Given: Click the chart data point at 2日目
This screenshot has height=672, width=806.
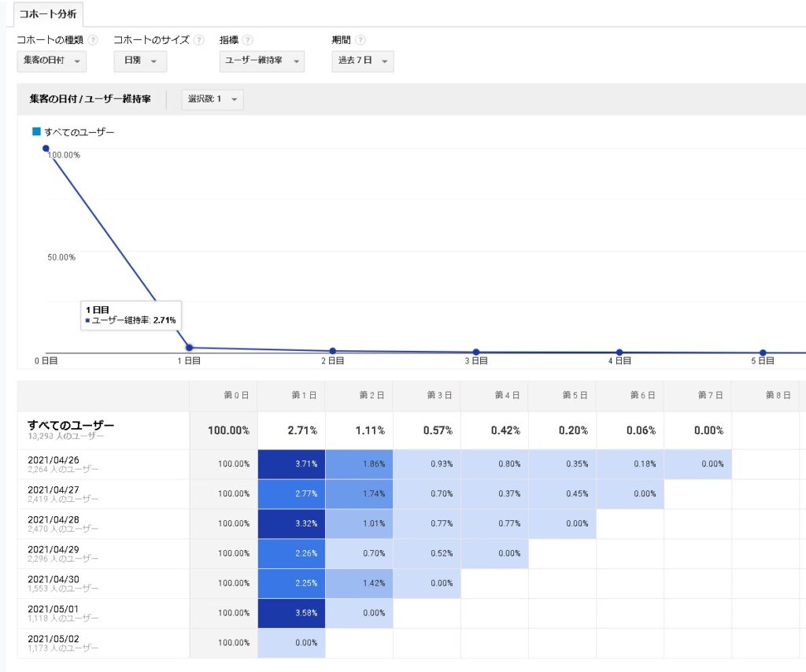Looking at the screenshot, I should (333, 351).
